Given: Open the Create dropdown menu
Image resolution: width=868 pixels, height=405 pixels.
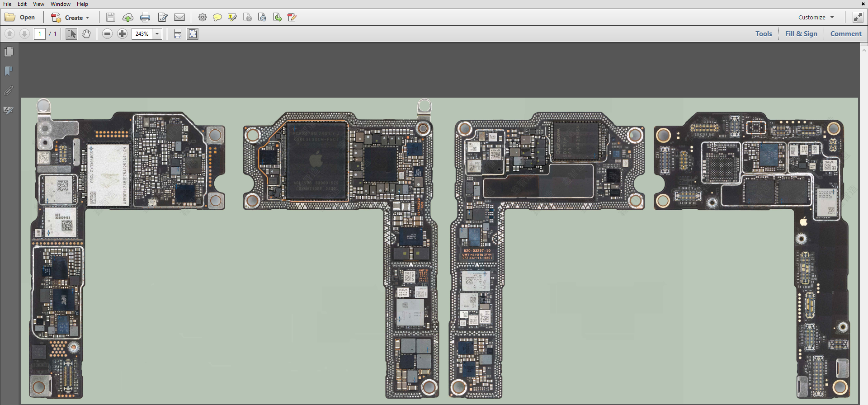Looking at the screenshot, I should 71,18.
